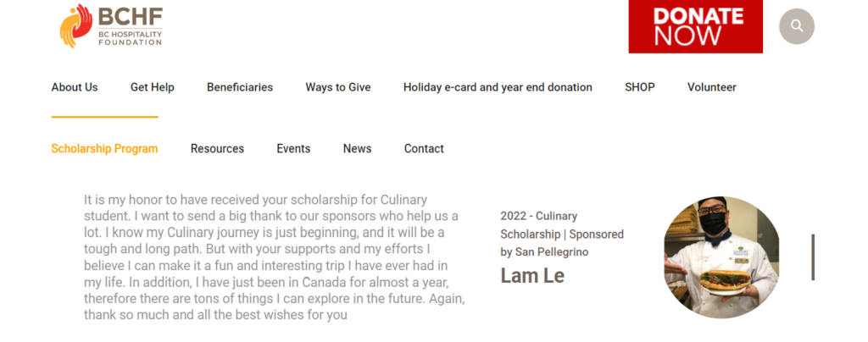868x342 pixels.
Task: Open Holiday e-card and year end donation
Action: [498, 87]
